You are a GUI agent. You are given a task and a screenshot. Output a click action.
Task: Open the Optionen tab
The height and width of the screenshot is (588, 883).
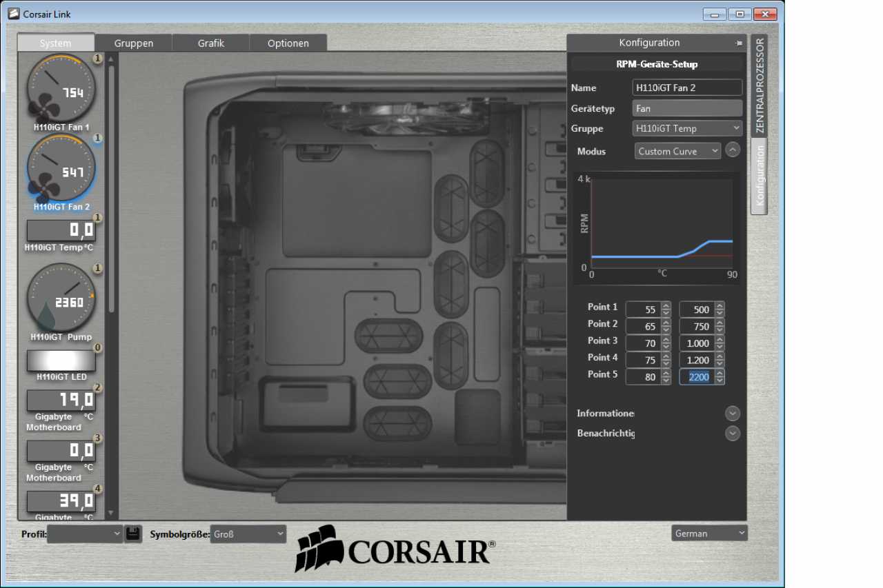click(x=288, y=43)
